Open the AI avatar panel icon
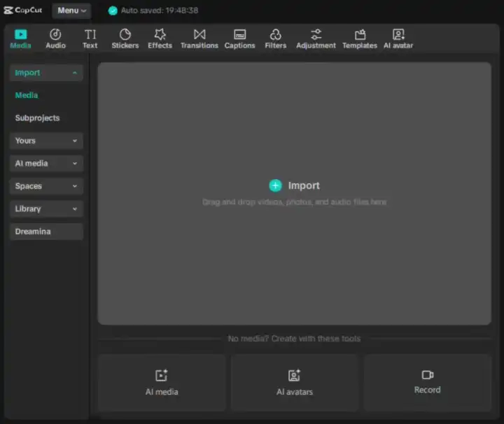504x424 pixels. coord(398,34)
